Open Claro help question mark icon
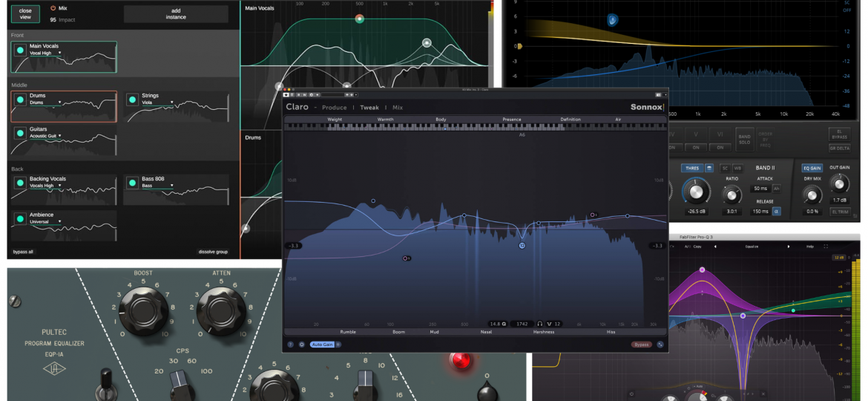 pos(291,345)
